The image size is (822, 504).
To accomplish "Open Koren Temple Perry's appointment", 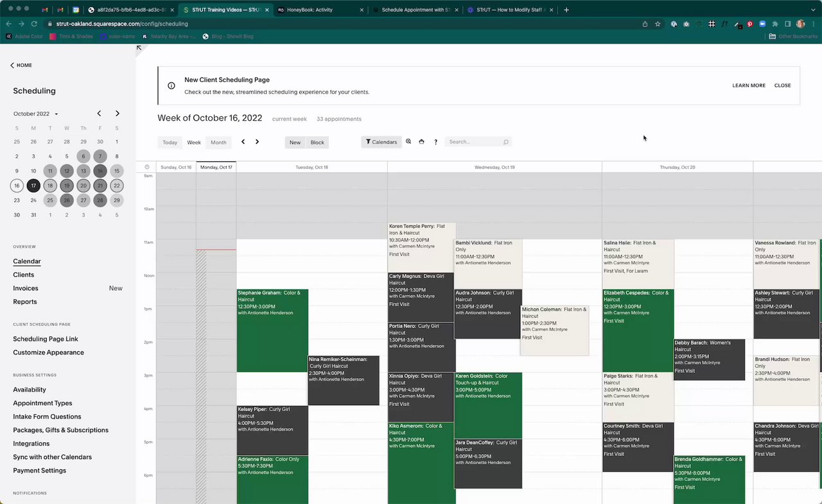I will pyautogui.click(x=422, y=247).
